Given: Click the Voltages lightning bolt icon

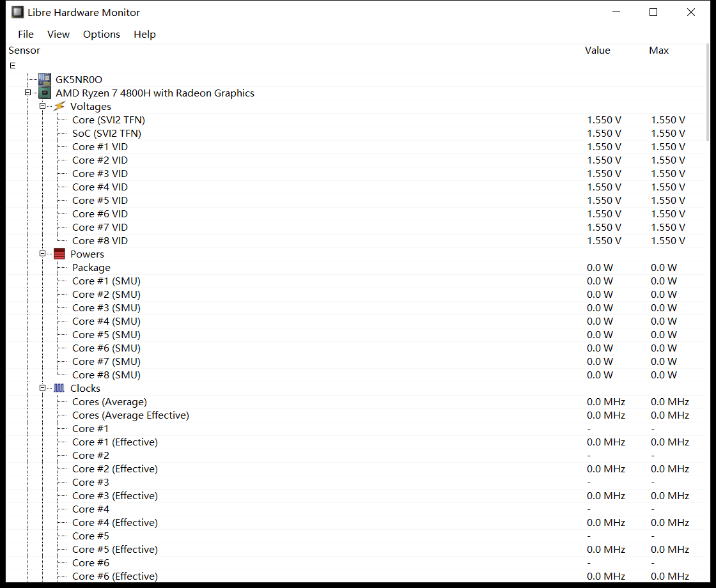Looking at the screenshot, I should tap(59, 106).
